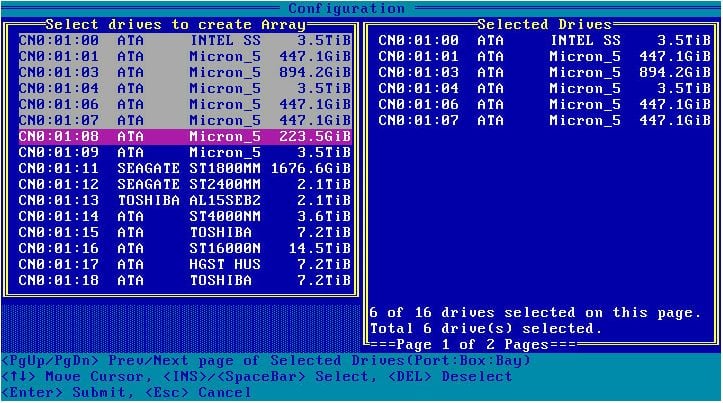Select drive CN0:01:06 in left drive list
The image size is (723, 403).
point(185,104)
